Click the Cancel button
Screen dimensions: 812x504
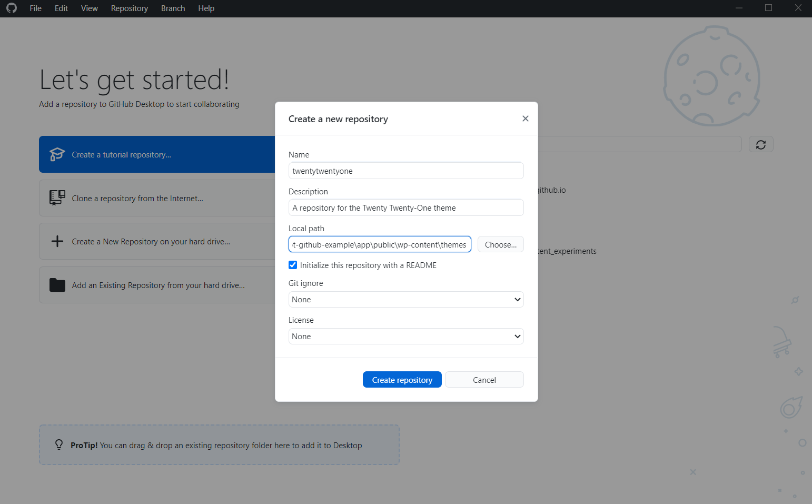click(x=484, y=380)
